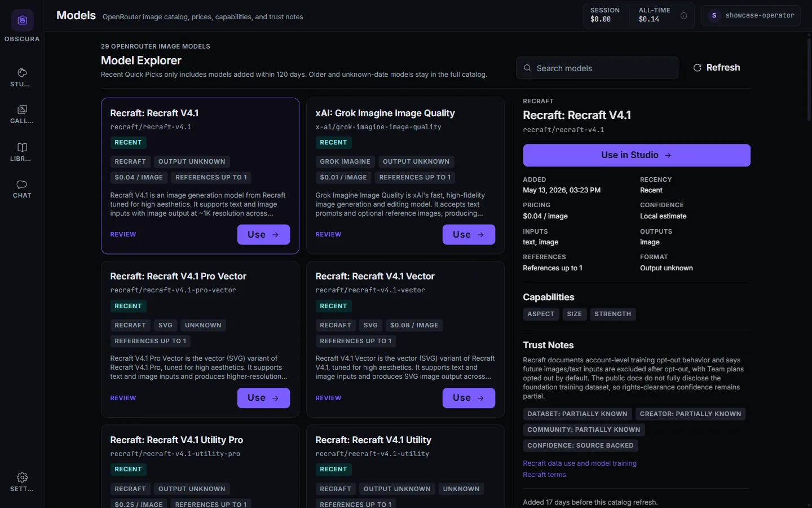Click the Local estimate confidence value

(x=663, y=216)
